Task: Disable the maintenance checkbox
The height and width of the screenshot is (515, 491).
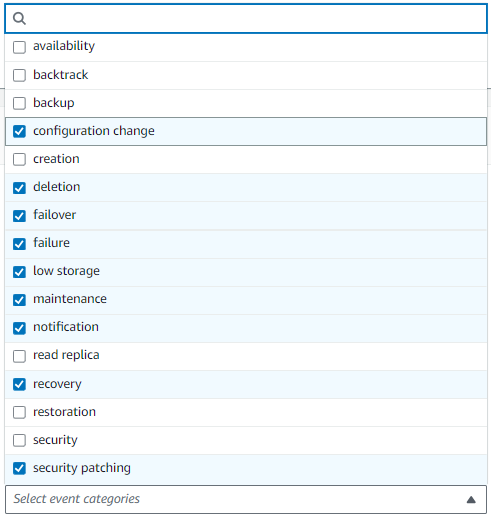Action: (19, 300)
